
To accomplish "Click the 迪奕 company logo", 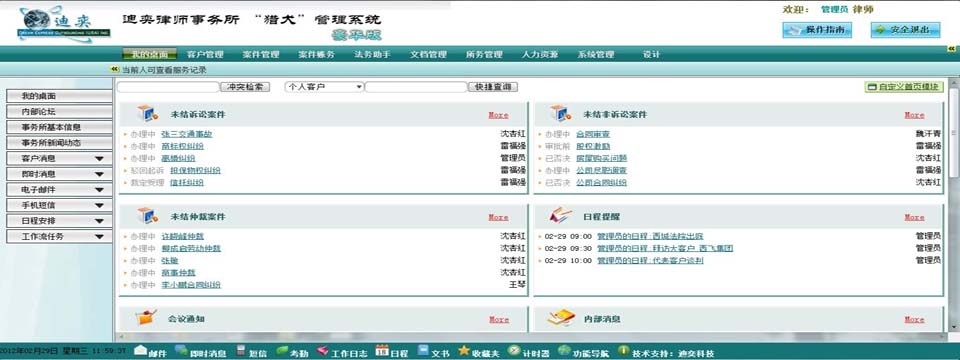I will (64, 23).
